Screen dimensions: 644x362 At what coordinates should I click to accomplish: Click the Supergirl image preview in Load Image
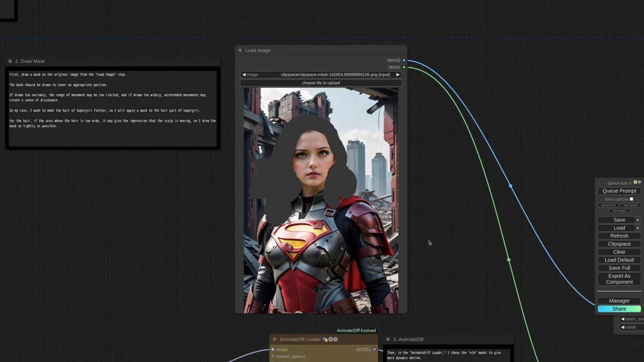(321, 200)
